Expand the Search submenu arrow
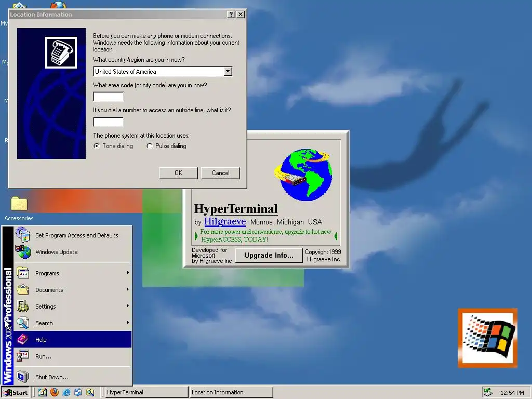Image resolution: width=532 pixels, height=399 pixels. pos(128,323)
